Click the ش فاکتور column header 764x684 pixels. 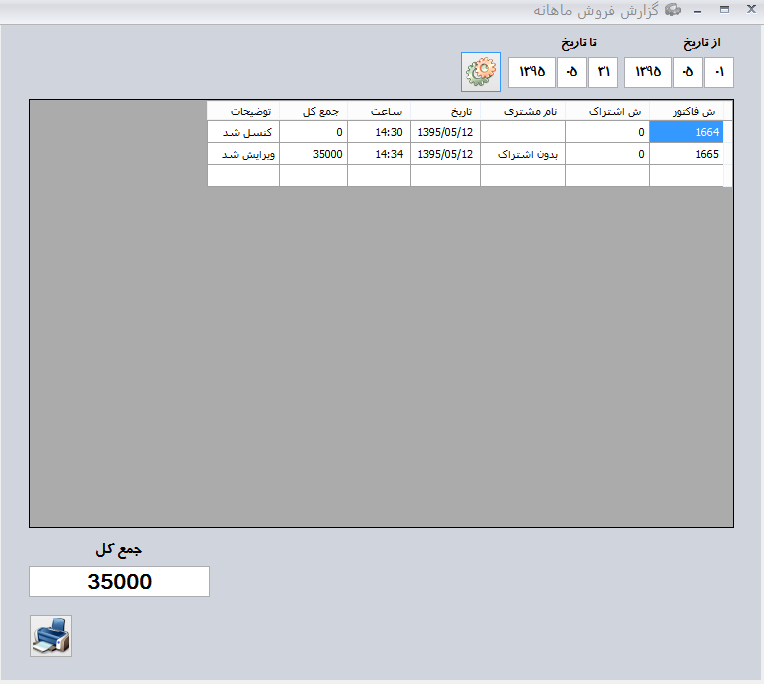click(687, 112)
